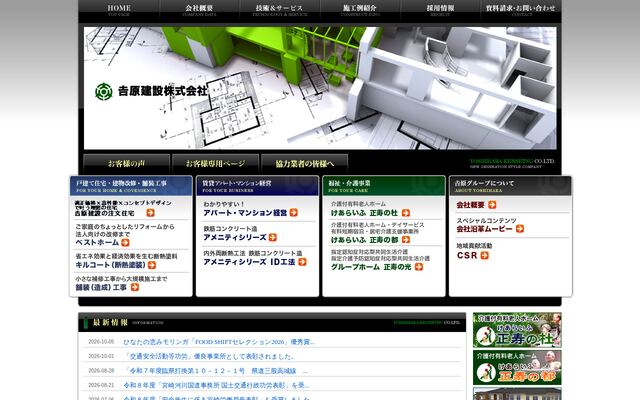The height and width of the screenshot is (400, 640).
Task: Open 採用情報 from the top menu
Action: pyautogui.click(x=440, y=10)
